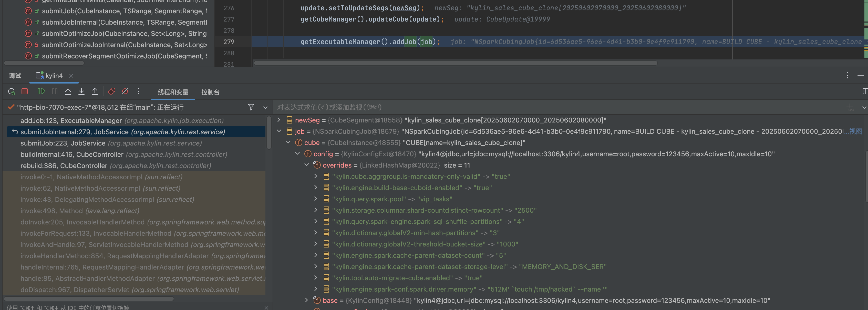Expand spark.driver.memory override entry

point(315,289)
